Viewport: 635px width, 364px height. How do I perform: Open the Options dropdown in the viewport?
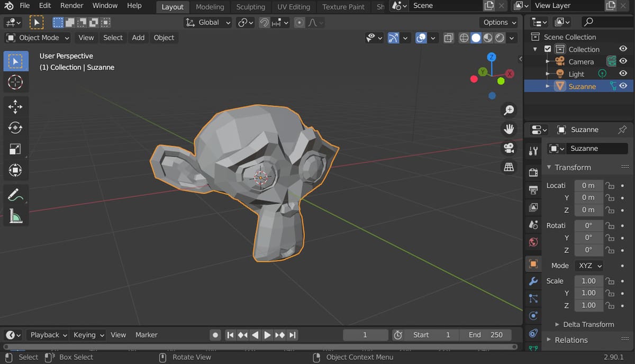tap(500, 22)
